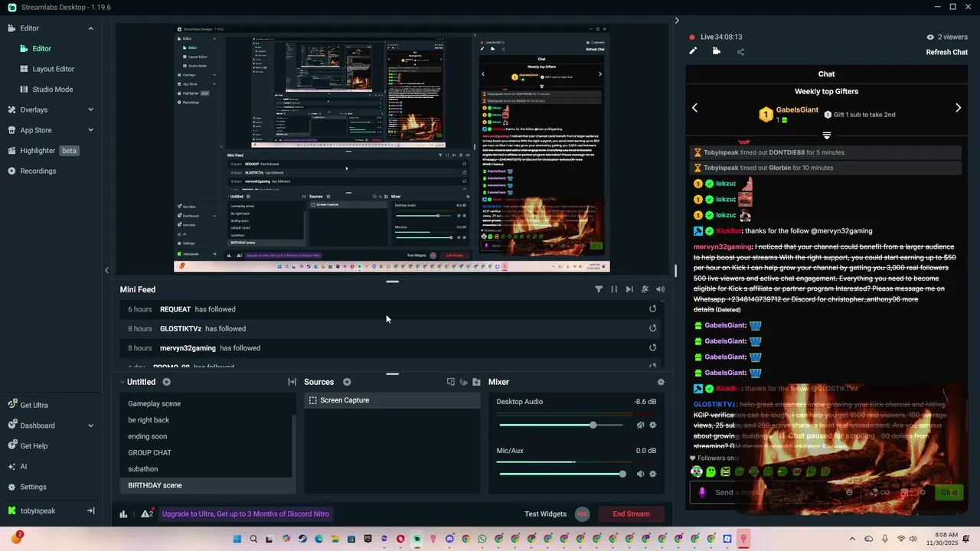The image size is (980, 551).
Task: Edit stream info with the pencil icon
Action: tap(693, 51)
